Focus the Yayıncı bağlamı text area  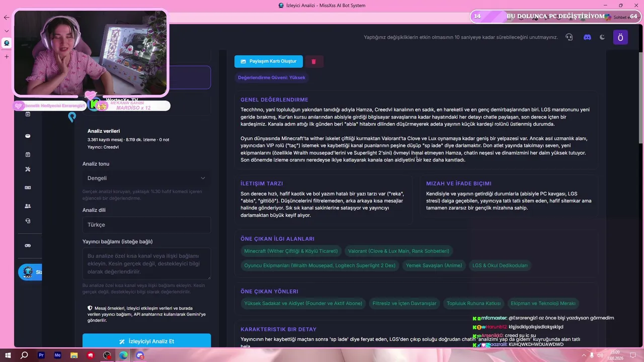(x=146, y=264)
